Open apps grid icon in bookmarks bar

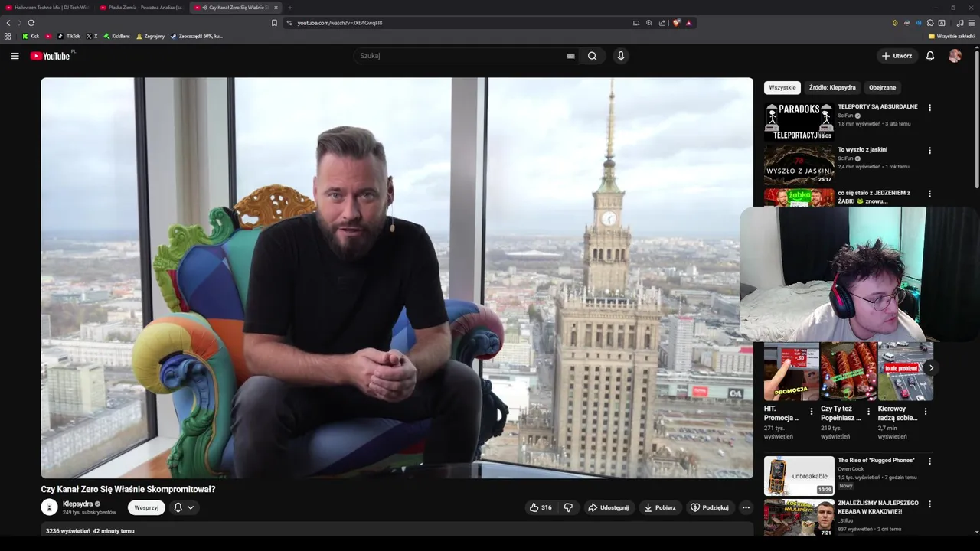pyautogui.click(x=8, y=36)
